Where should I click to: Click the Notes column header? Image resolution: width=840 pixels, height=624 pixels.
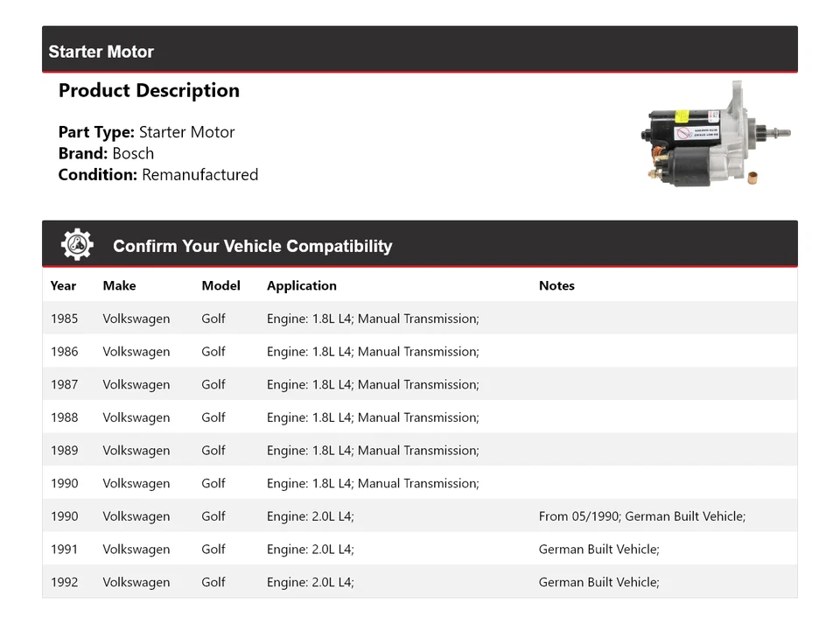point(556,285)
